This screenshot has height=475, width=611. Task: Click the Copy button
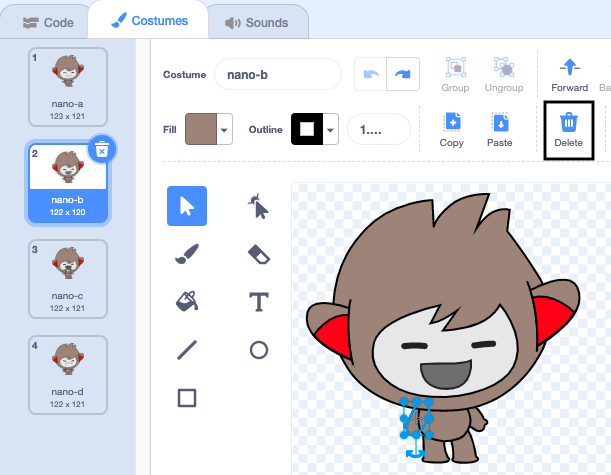click(x=452, y=130)
